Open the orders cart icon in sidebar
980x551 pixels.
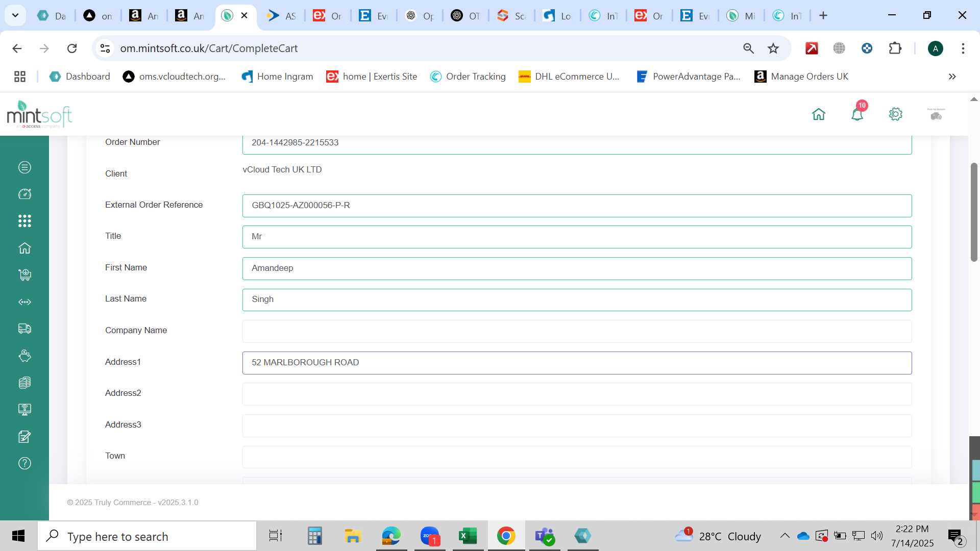(24, 275)
